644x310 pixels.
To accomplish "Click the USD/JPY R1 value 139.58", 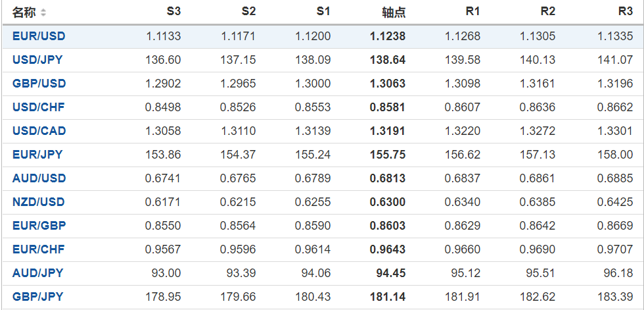I will [x=463, y=60].
